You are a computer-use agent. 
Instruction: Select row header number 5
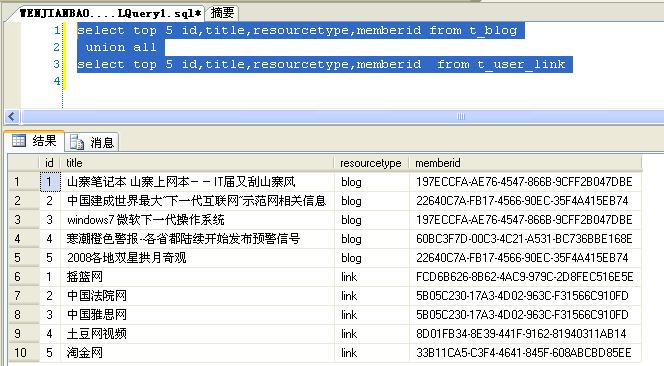pyautogui.click(x=24, y=258)
